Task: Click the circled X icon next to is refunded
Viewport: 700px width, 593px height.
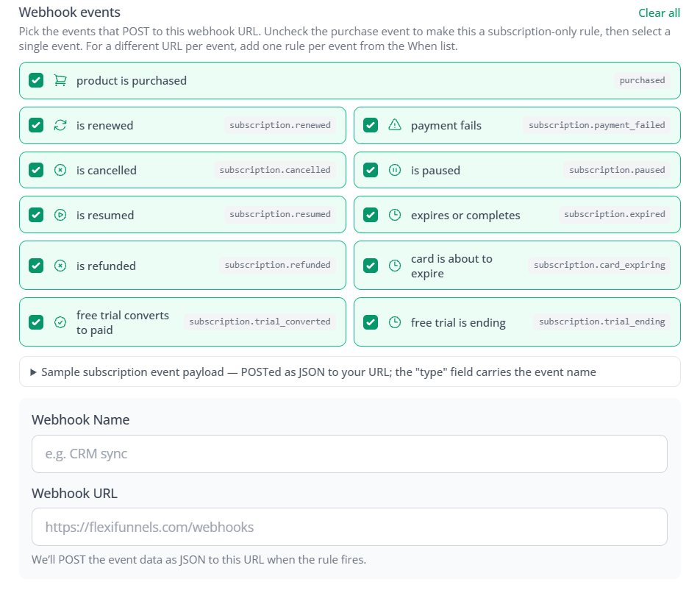Action: coord(60,266)
